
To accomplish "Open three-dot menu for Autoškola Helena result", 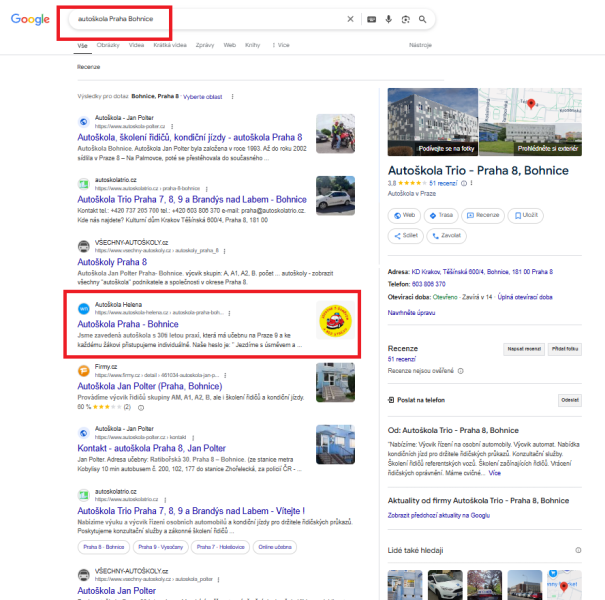I will coord(229,313).
